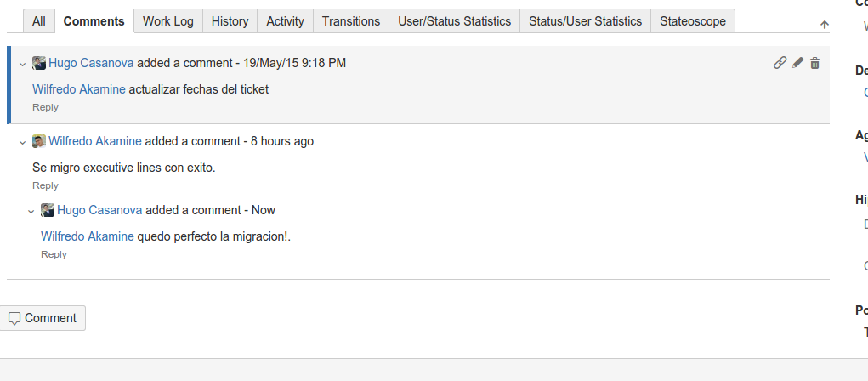
Task: Open Wilfredo Akamine mention in 'quedo perfecto' comment
Action: (x=88, y=236)
